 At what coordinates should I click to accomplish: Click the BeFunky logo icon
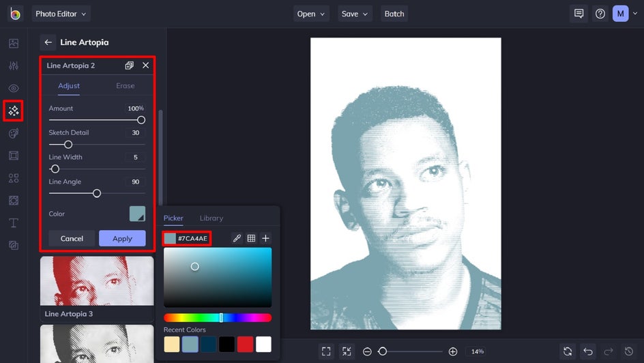click(x=15, y=14)
